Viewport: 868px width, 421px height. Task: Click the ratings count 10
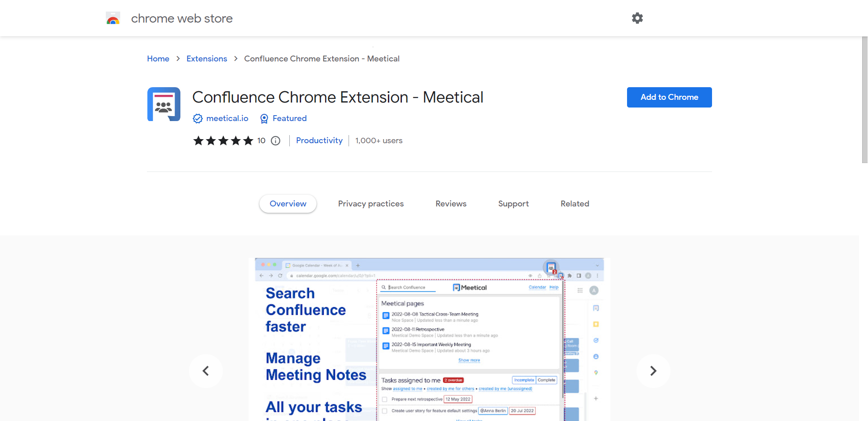point(261,140)
